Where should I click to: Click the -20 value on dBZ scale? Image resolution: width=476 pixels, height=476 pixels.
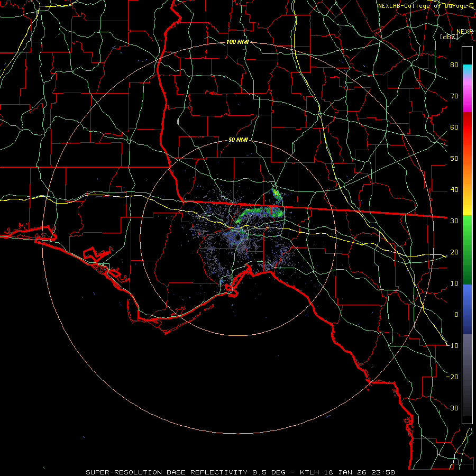point(452,377)
